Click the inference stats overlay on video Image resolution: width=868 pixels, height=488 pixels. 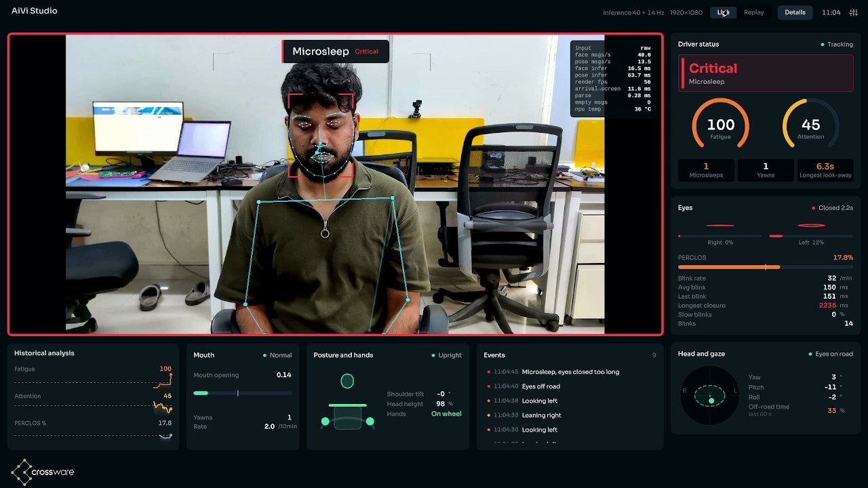[612, 79]
